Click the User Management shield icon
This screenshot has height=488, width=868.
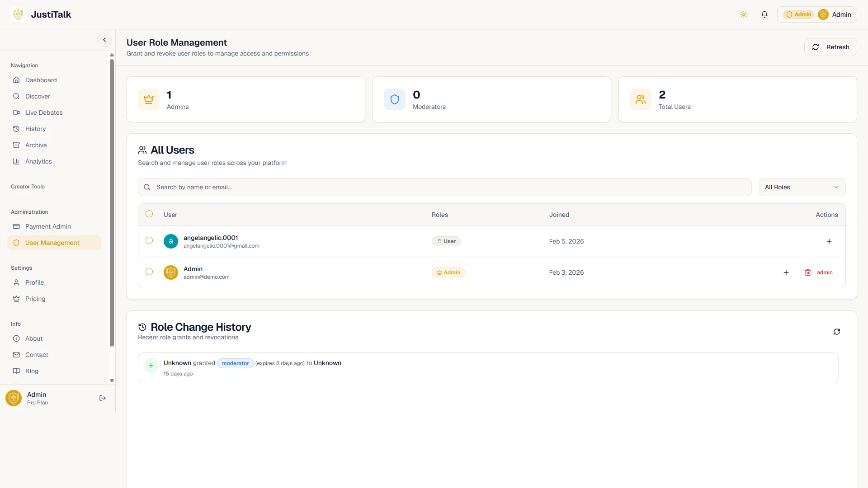click(x=16, y=243)
